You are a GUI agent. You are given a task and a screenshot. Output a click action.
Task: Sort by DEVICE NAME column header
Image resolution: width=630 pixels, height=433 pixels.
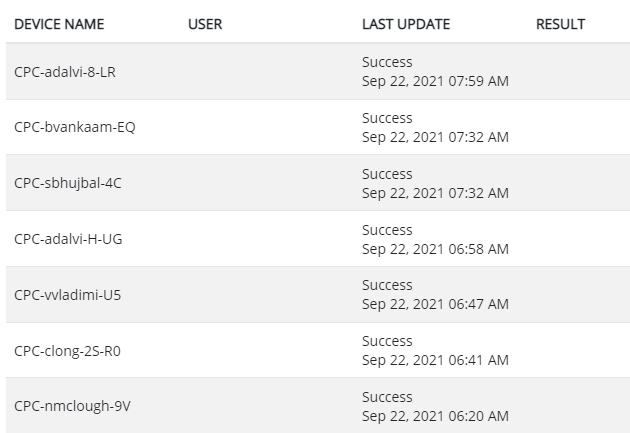[x=59, y=24]
